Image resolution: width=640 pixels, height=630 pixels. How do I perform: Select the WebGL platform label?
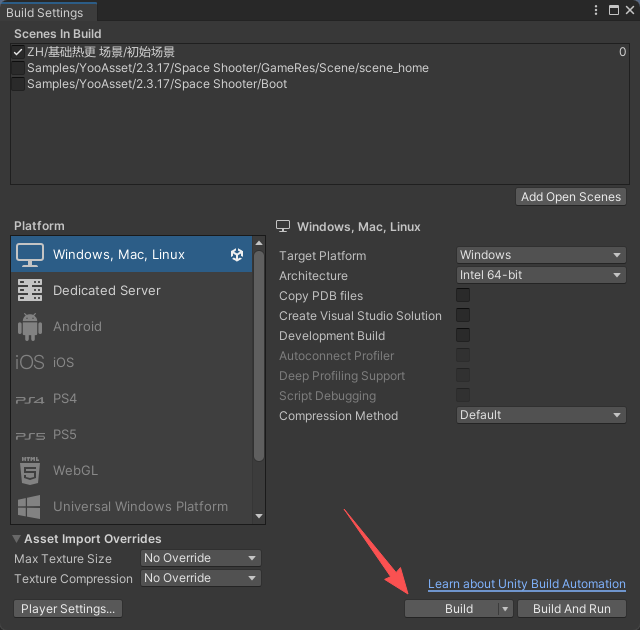(x=76, y=470)
